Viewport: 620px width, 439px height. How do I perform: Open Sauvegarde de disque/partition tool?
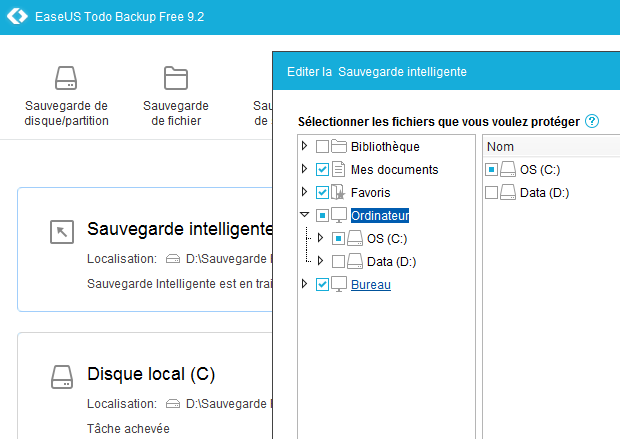(x=66, y=96)
